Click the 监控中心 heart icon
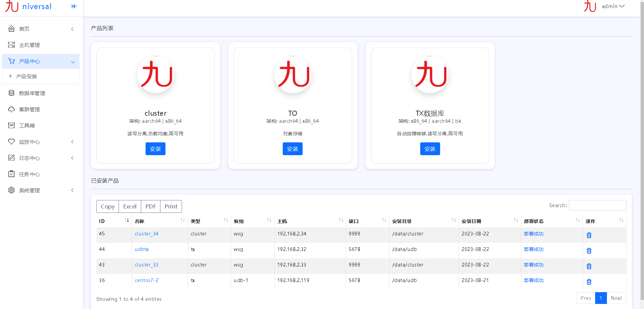The height and width of the screenshot is (309, 644). click(x=11, y=141)
